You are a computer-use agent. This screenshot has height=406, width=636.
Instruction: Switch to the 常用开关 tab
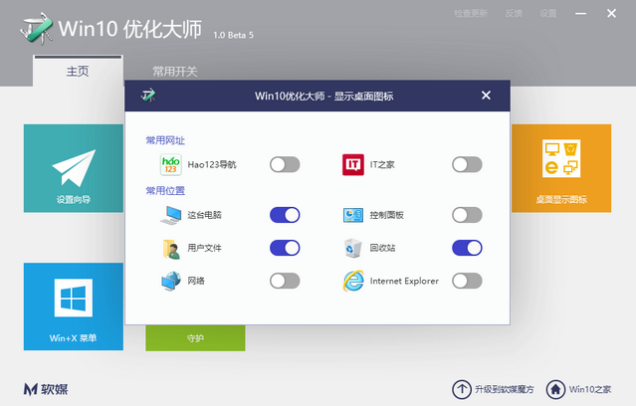[175, 72]
